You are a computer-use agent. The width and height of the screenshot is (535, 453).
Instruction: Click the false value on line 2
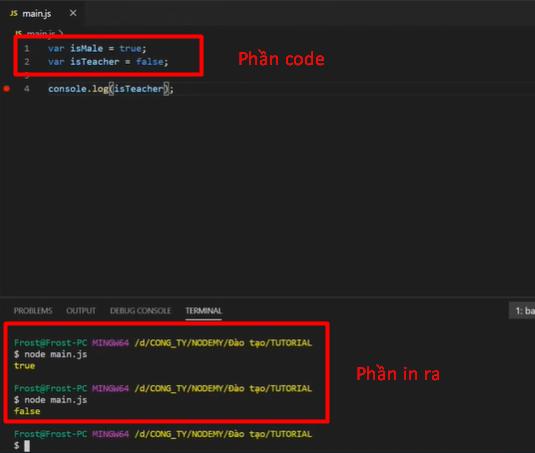(x=150, y=62)
